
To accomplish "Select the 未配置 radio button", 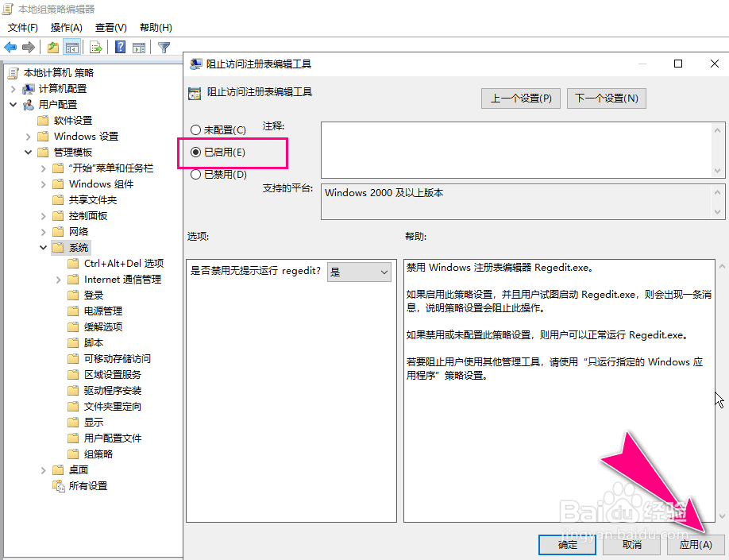I will point(195,129).
